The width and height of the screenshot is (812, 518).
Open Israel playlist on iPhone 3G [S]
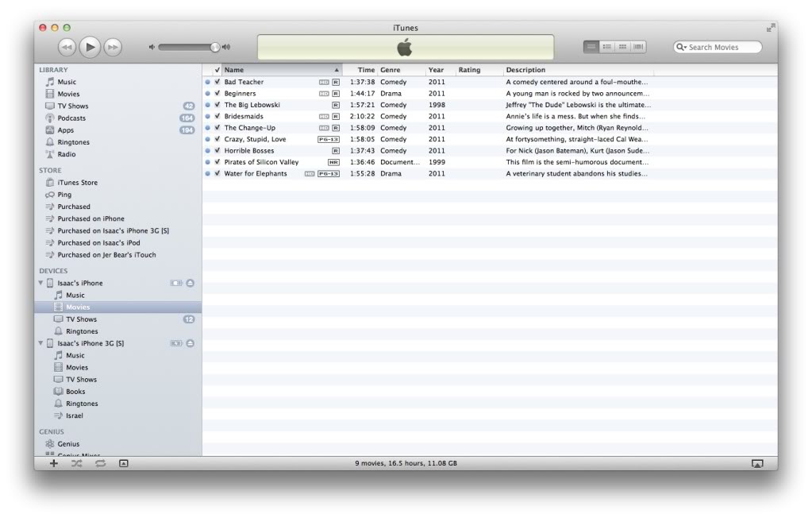coord(74,416)
